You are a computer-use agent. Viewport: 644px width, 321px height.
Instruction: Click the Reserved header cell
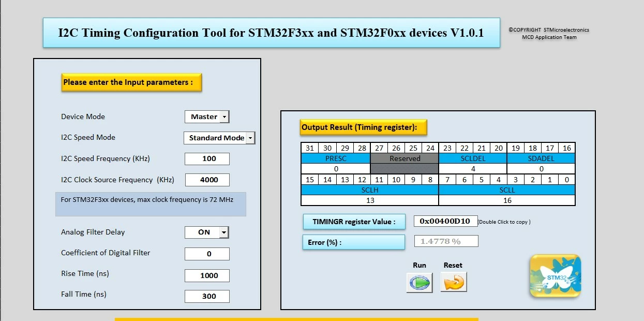(405, 158)
